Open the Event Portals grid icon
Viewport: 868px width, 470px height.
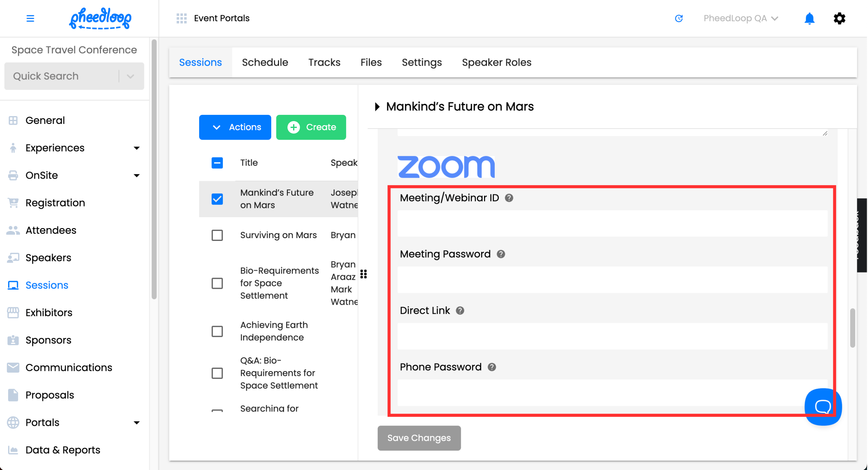coord(182,18)
